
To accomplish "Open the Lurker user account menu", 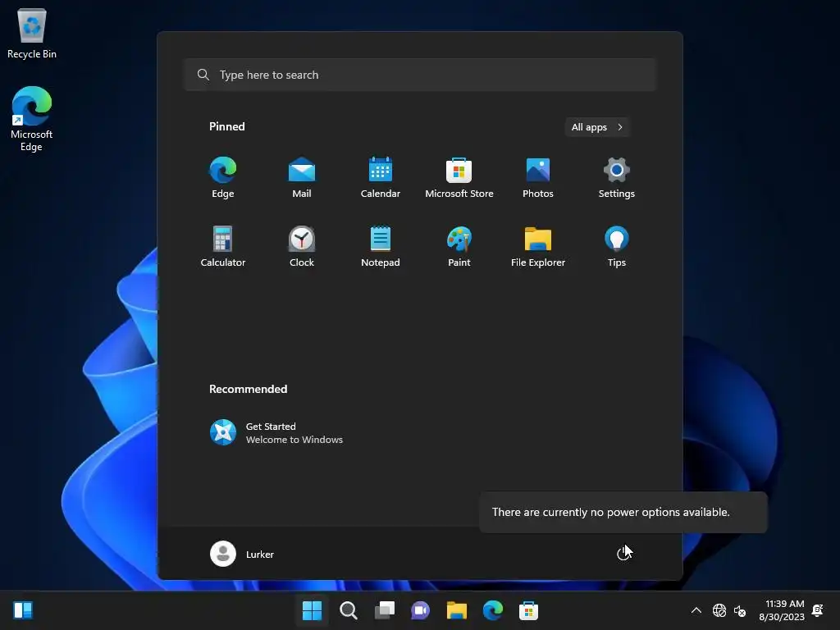I will [242, 554].
